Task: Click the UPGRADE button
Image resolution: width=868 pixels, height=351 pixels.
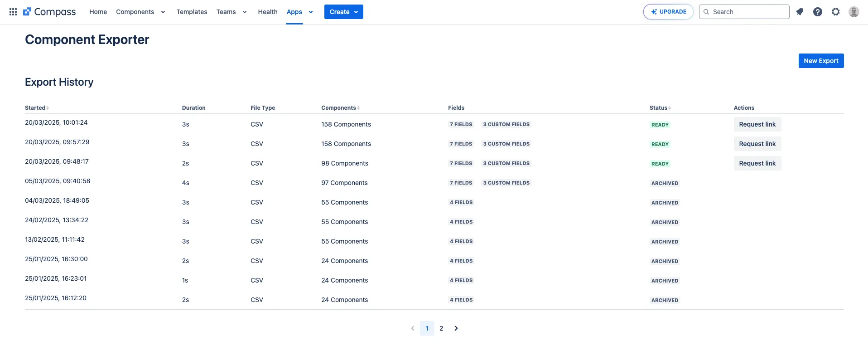Action: click(668, 12)
